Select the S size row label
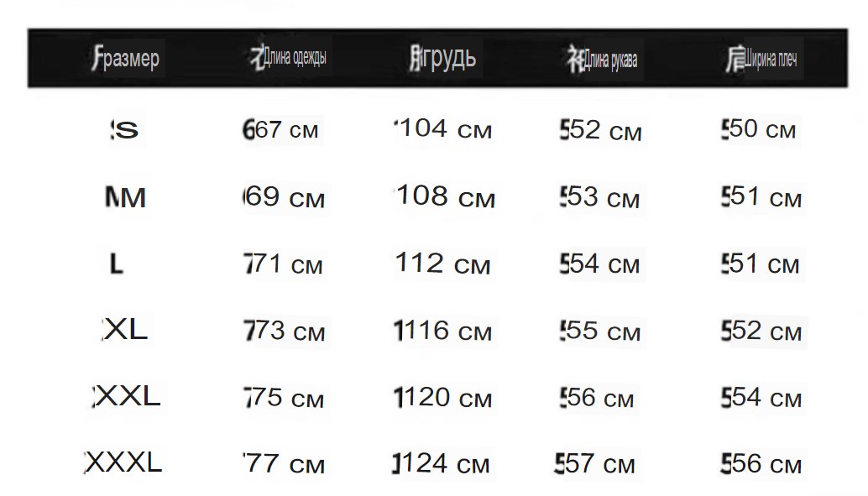The width and height of the screenshot is (868, 496). point(124,130)
